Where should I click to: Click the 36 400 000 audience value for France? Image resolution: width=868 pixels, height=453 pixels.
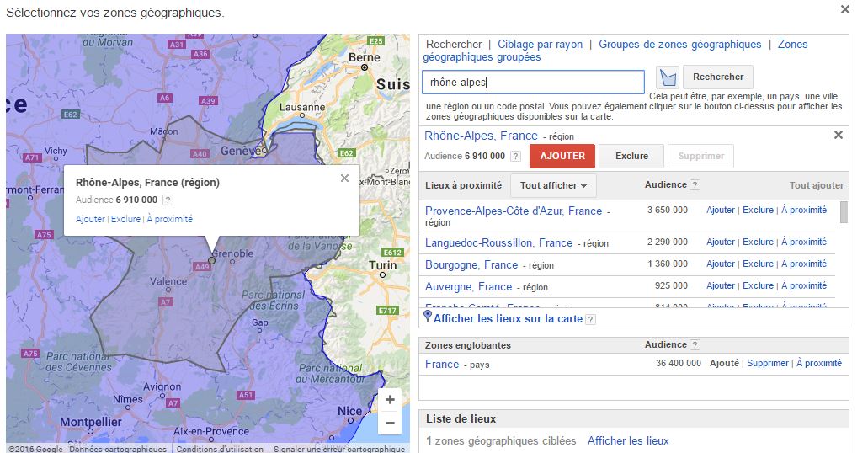678,363
